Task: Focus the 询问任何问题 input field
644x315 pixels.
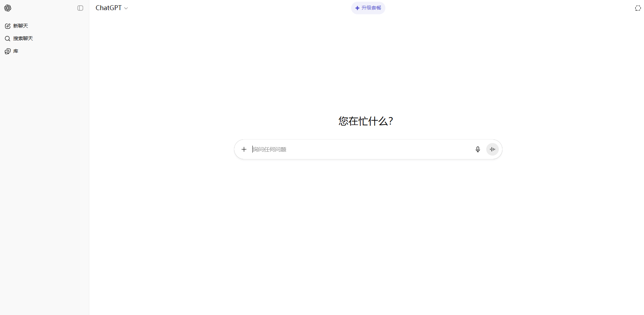Action: (x=269, y=149)
